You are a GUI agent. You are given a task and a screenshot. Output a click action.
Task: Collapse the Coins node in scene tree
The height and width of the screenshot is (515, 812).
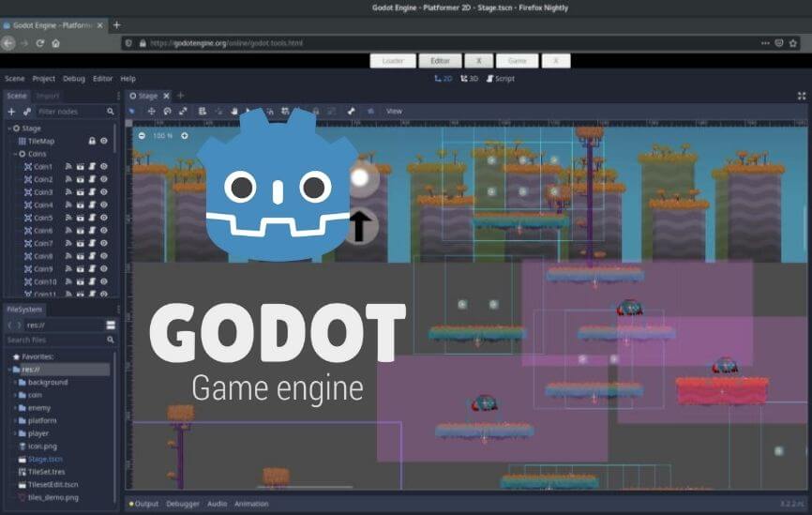(15, 154)
